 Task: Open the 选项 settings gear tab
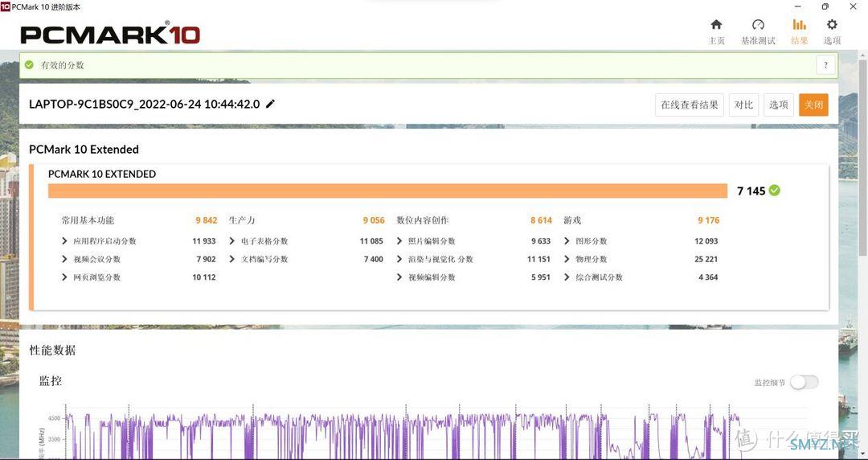(832, 31)
